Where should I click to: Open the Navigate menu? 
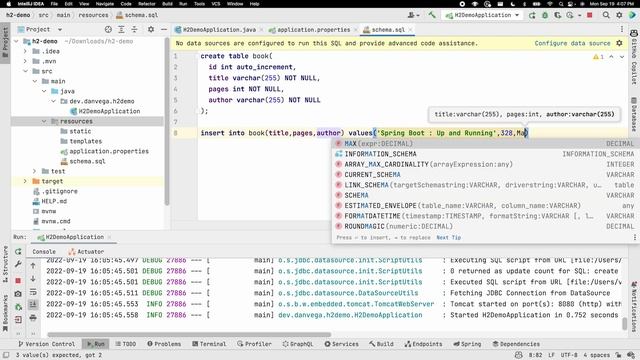pyautogui.click(x=105, y=4)
